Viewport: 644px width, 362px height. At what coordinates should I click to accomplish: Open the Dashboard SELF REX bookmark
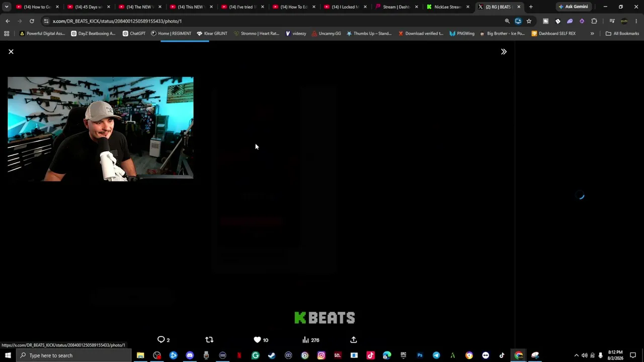point(553,34)
